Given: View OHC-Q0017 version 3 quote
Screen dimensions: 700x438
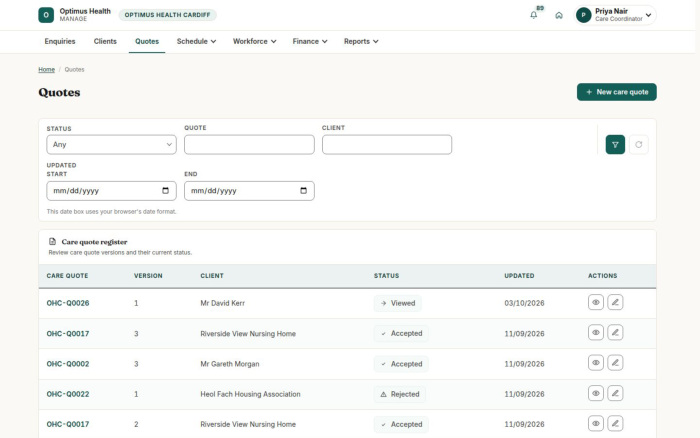Looking at the screenshot, I should pos(596,333).
